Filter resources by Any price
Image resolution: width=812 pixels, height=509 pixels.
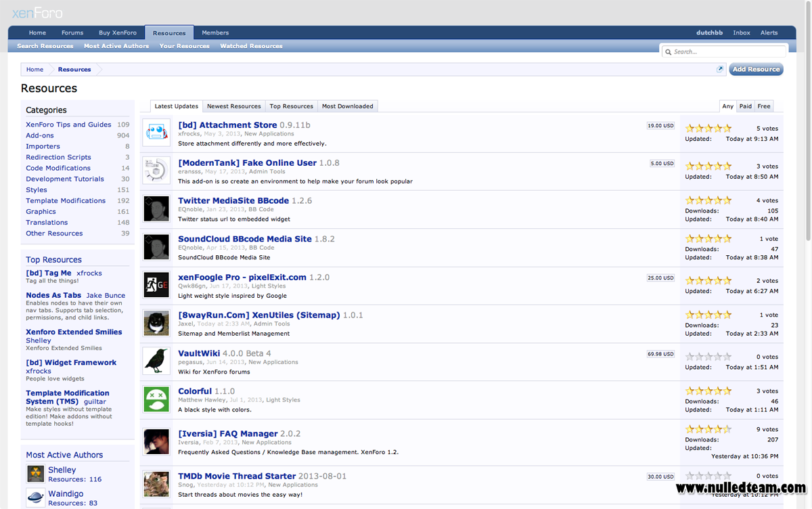[x=728, y=106]
